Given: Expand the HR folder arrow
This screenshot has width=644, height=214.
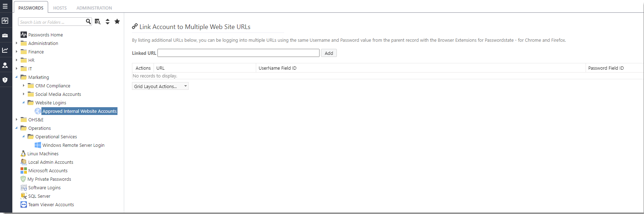Looking at the screenshot, I should [x=17, y=60].
